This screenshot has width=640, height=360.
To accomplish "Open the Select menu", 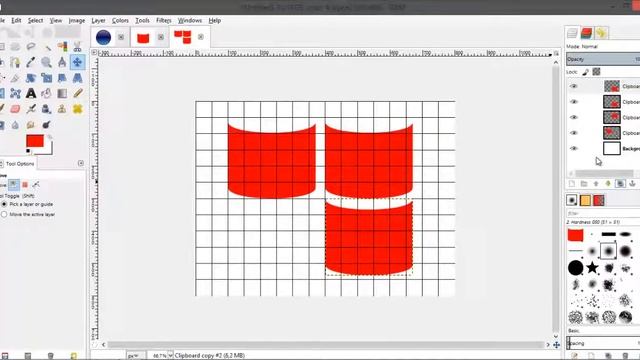I will (x=35, y=20).
